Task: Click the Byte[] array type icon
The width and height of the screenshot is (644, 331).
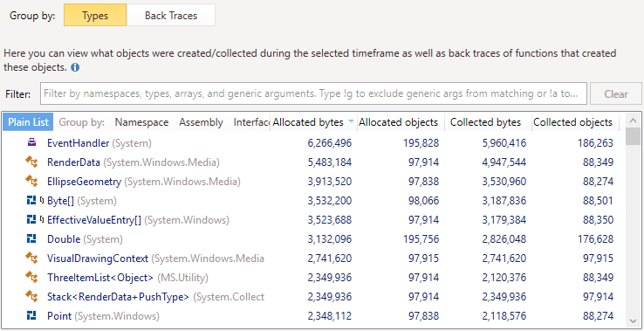Action: (x=31, y=201)
